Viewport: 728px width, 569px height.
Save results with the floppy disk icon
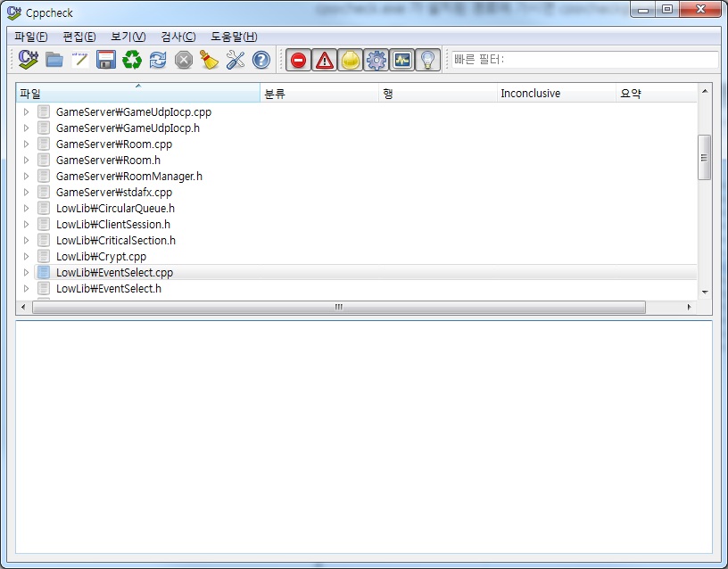[x=106, y=60]
